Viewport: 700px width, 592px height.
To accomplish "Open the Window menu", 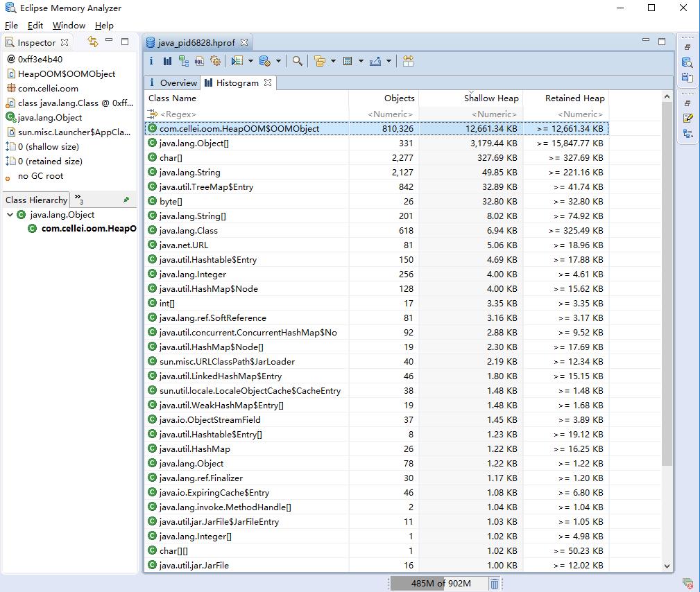I will point(69,26).
